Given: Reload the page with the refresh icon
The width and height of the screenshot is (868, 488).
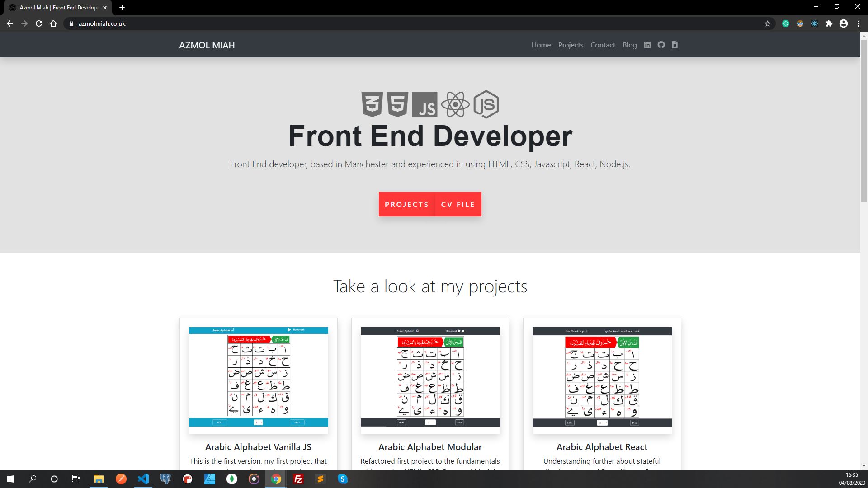Looking at the screenshot, I should coord(39,23).
